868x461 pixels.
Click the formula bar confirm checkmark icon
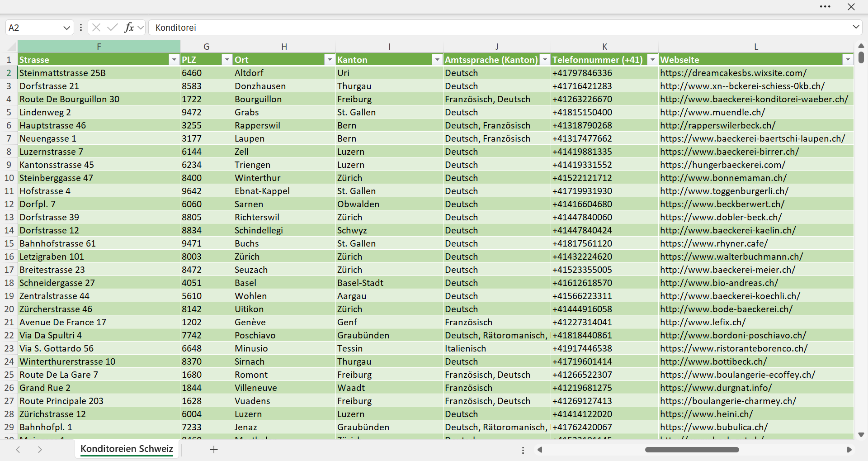pos(112,28)
